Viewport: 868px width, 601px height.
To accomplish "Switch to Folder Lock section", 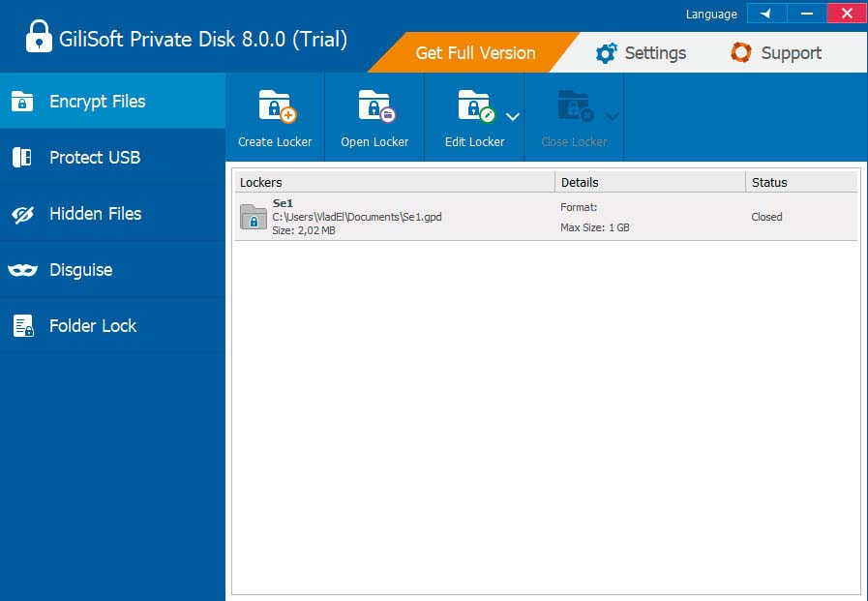I will pos(112,326).
